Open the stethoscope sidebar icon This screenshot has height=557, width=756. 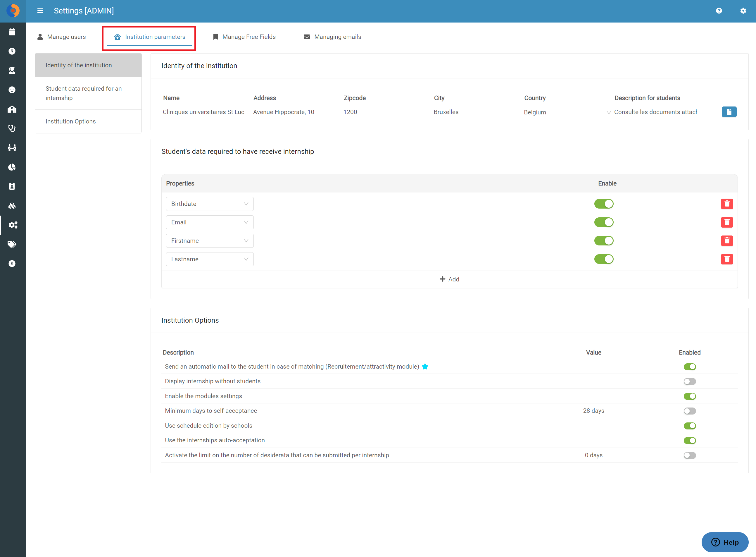click(x=12, y=128)
